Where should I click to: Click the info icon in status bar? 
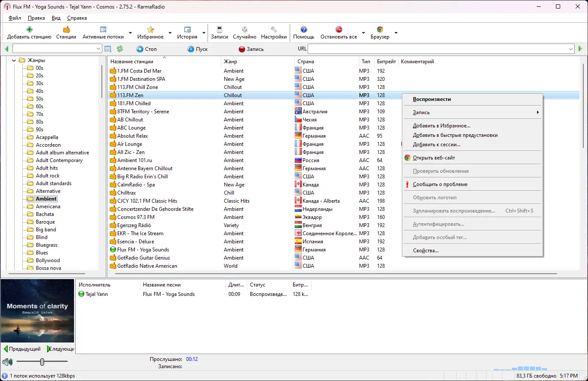pos(5,376)
